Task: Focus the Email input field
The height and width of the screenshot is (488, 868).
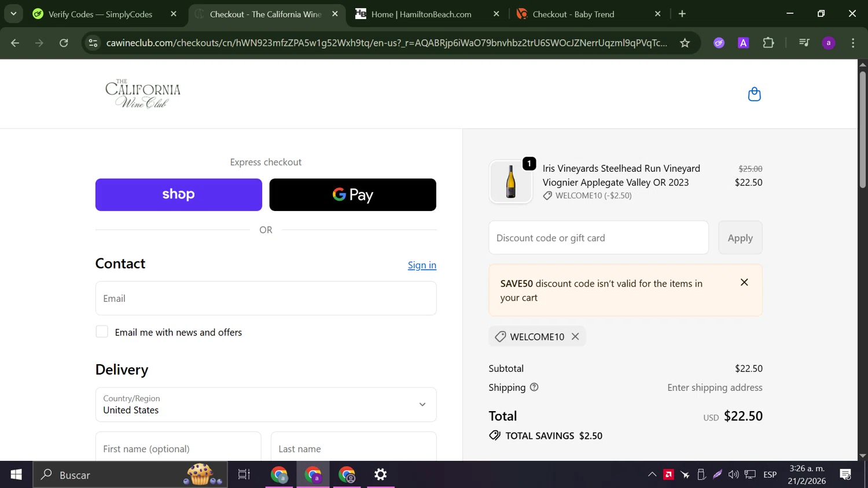Action: click(266, 298)
